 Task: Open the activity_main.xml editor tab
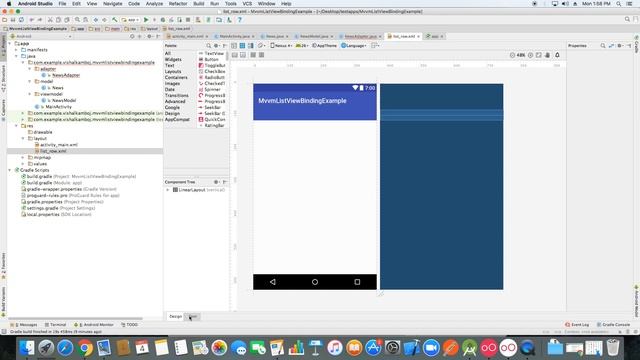point(187,36)
